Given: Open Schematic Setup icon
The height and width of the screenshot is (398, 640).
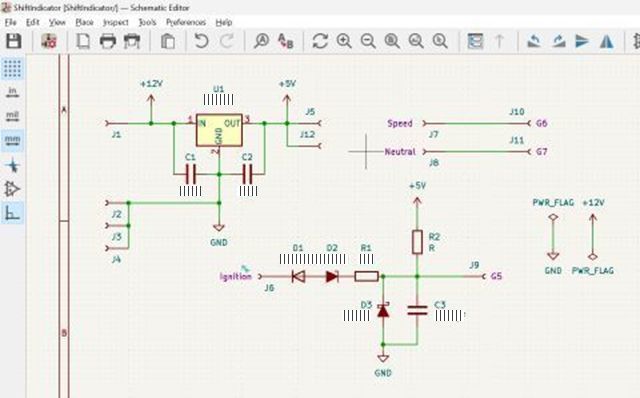Looking at the screenshot, I should [x=49, y=41].
